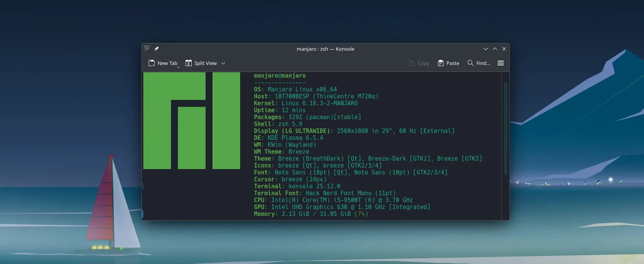Click the Konsole title bar text
This screenshot has width=644, height=264.
pyautogui.click(x=325, y=49)
